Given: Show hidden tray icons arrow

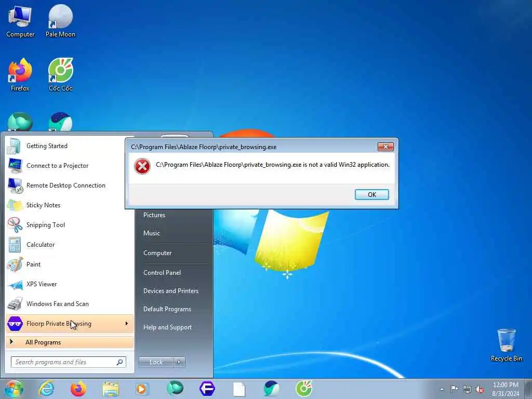Looking at the screenshot, I should tap(442, 389).
